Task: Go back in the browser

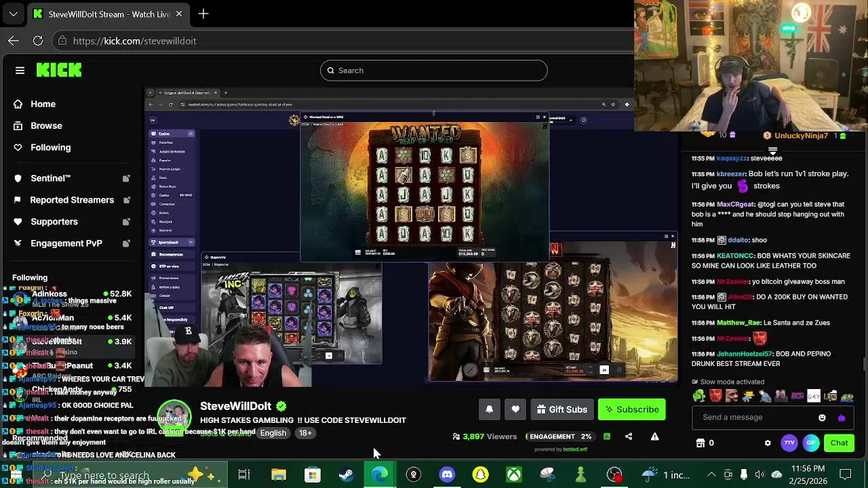Action: (x=14, y=41)
